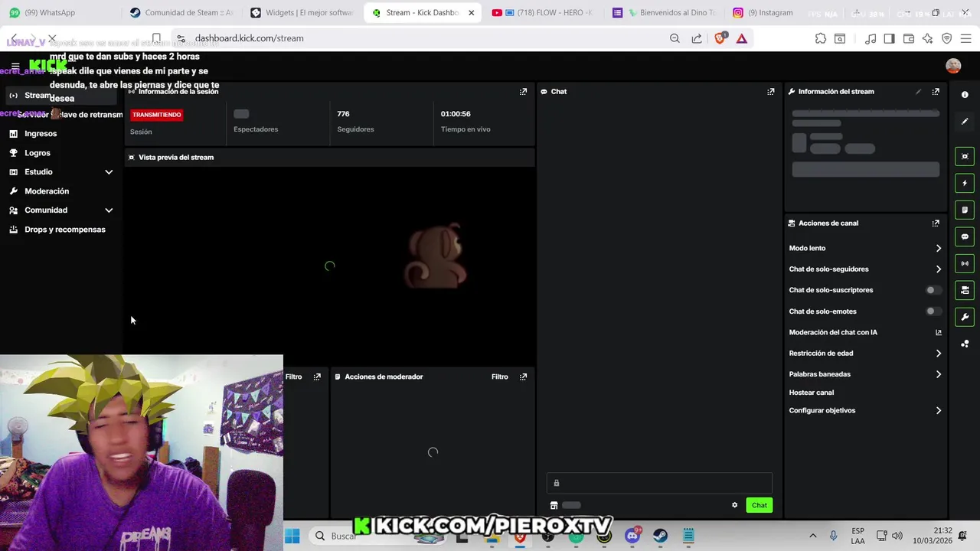Toggle the browser sidebar panel icon
Screen dimensions: 980x551
point(889,38)
